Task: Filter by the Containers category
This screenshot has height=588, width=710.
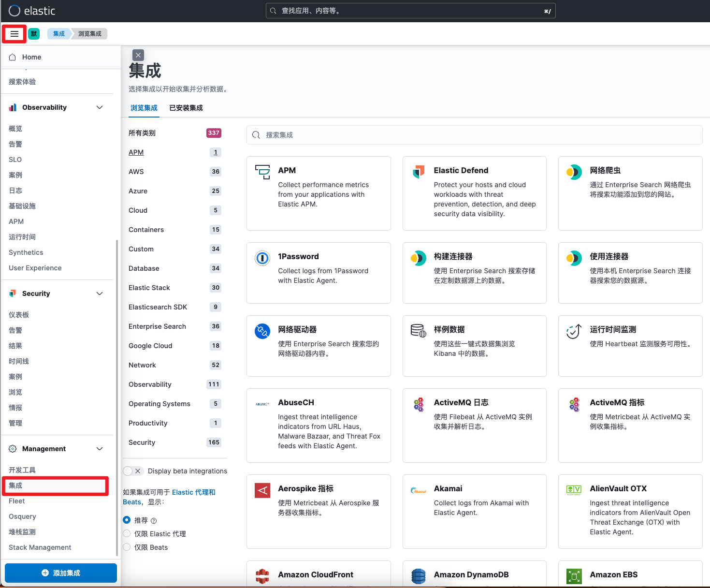Action: (174, 230)
